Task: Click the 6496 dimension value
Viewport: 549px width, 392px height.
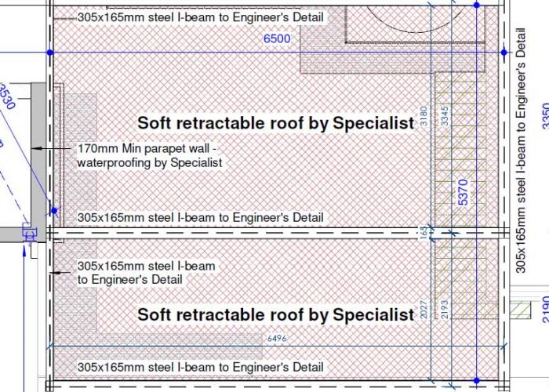Action: tap(277, 339)
